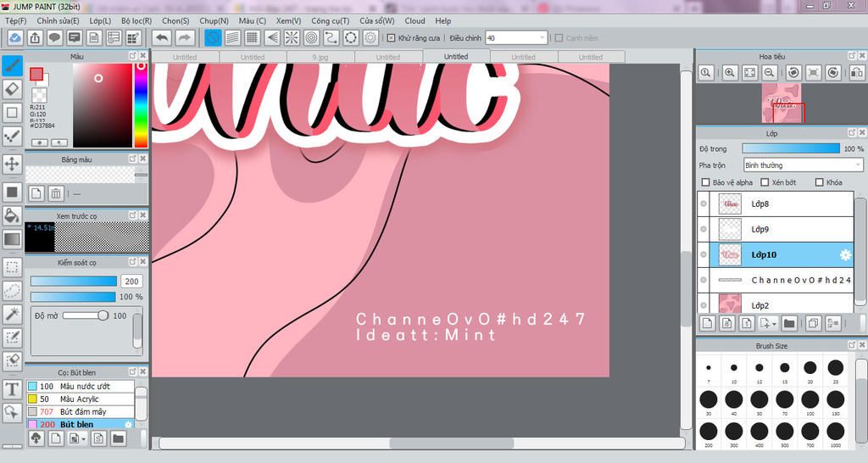Adjust the Độ mờ blur slider
The image size is (868, 463).
[x=86, y=315]
